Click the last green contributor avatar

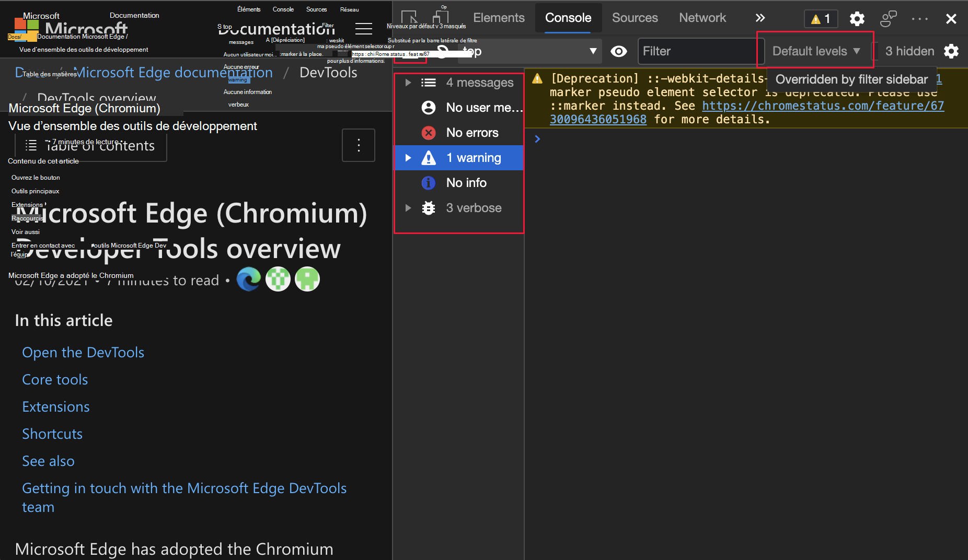coord(307,279)
